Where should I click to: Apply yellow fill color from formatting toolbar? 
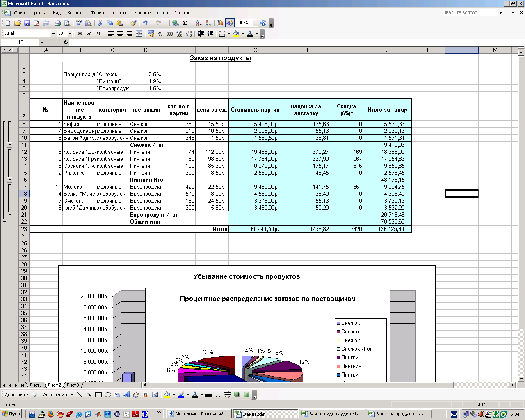[236, 34]
